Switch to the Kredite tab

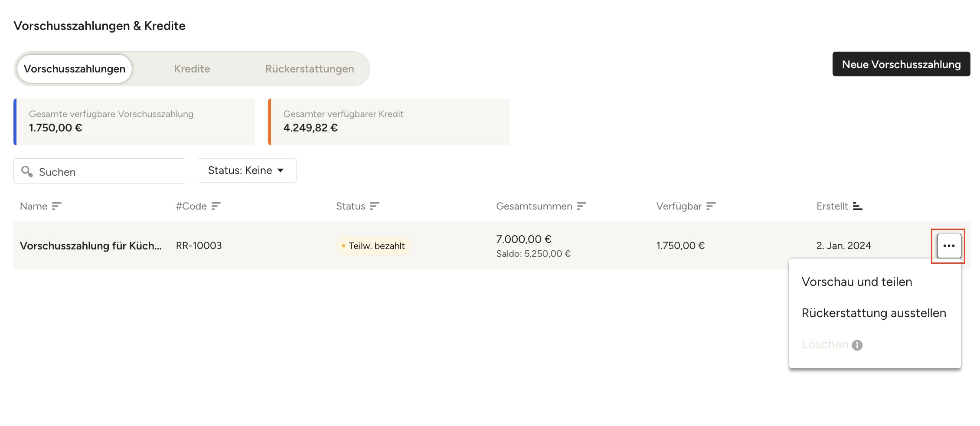coord(192,69)
